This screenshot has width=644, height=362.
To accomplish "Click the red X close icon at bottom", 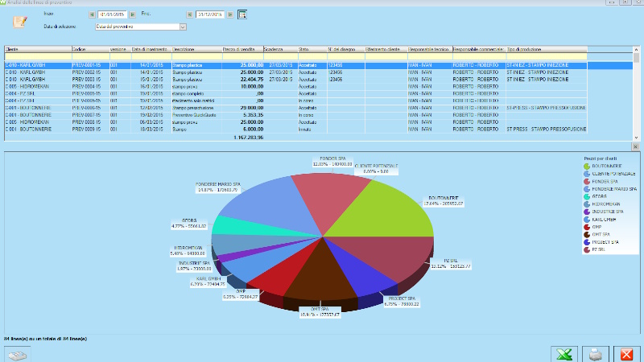I will 627,354.
